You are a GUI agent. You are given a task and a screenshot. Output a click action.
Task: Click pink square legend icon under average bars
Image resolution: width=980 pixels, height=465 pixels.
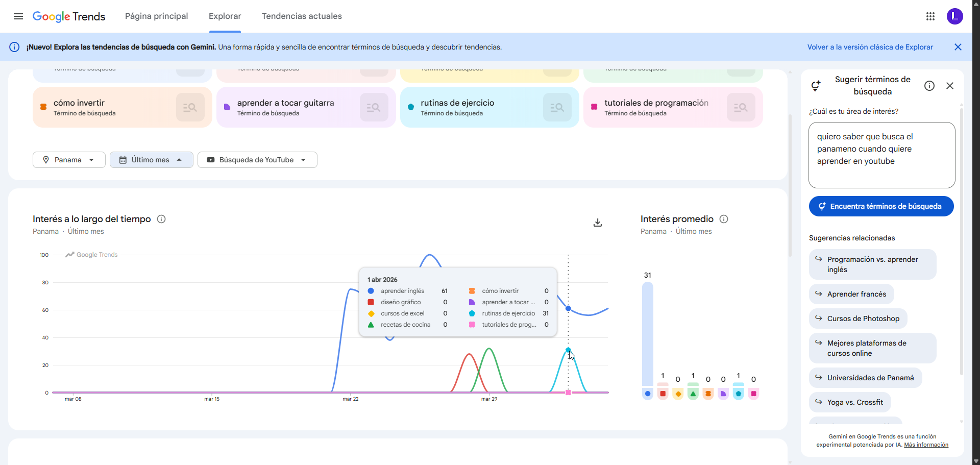(753, 394)
